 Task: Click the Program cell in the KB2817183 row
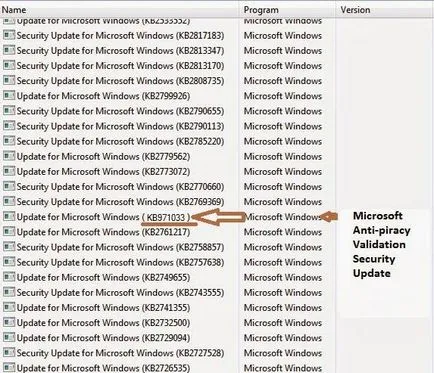coord(283,35)
